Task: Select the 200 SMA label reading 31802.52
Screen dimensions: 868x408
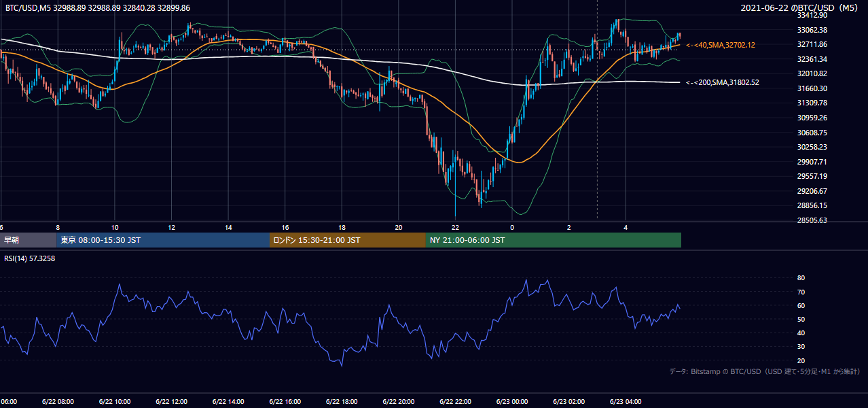Action: pos(723,82)
